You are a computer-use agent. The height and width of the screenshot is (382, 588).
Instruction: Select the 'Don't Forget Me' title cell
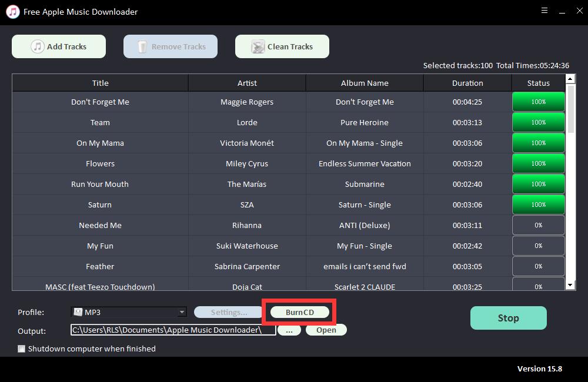100,102
